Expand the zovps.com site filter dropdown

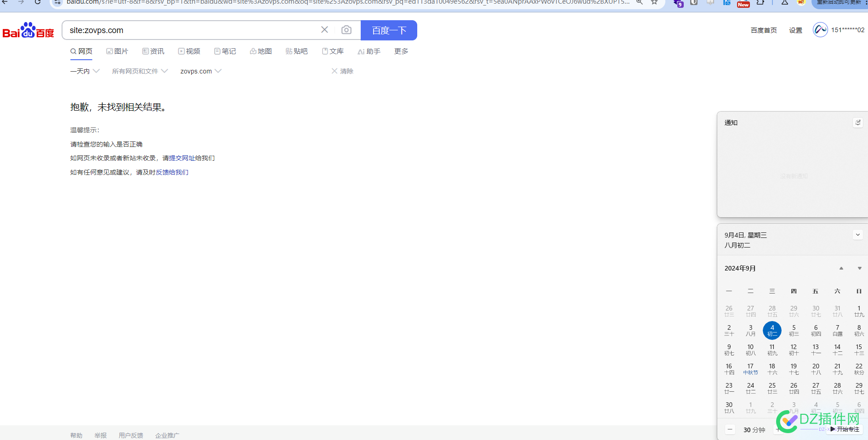click(201, 71)
